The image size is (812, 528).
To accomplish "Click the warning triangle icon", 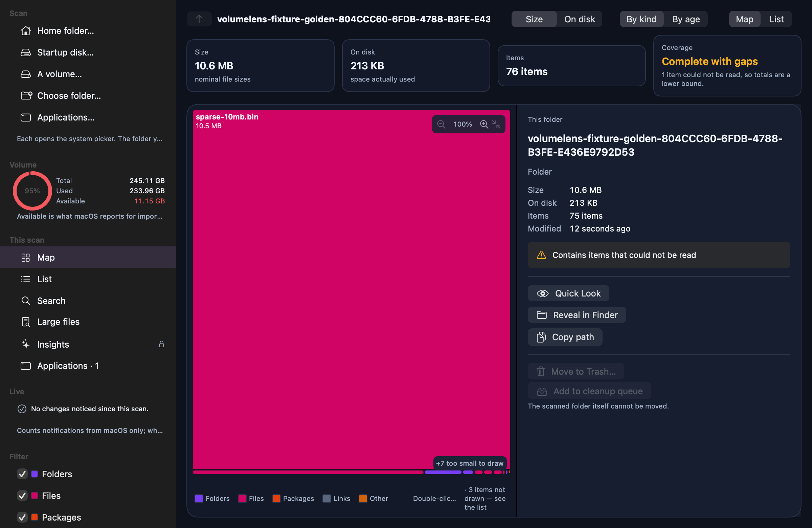I will click(541, 255).
